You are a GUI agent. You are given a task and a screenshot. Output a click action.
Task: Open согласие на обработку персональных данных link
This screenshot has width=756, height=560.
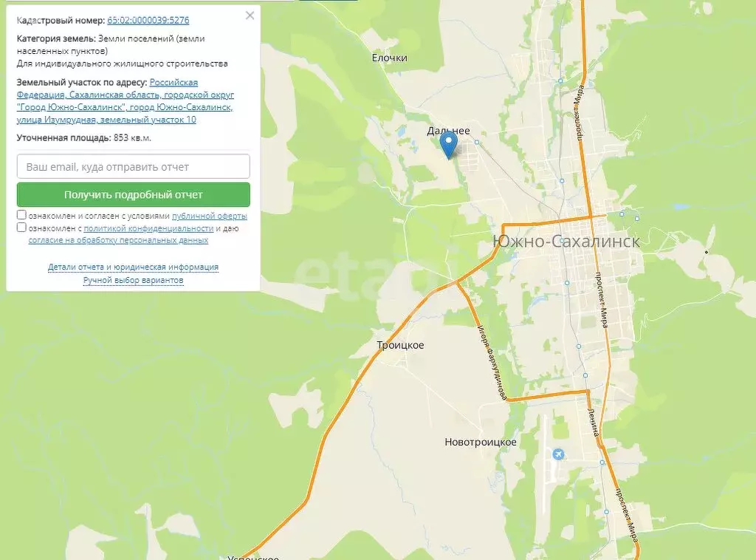tap(118, 240)
